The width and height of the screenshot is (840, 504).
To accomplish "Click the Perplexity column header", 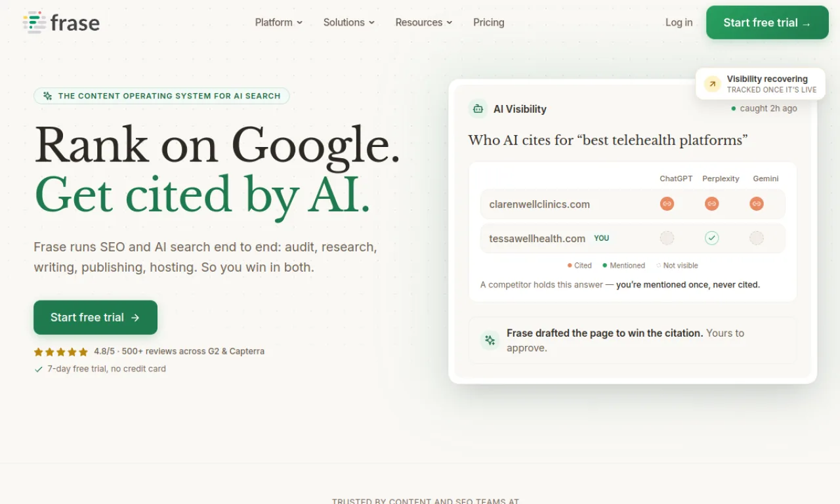I will [721, 178].
